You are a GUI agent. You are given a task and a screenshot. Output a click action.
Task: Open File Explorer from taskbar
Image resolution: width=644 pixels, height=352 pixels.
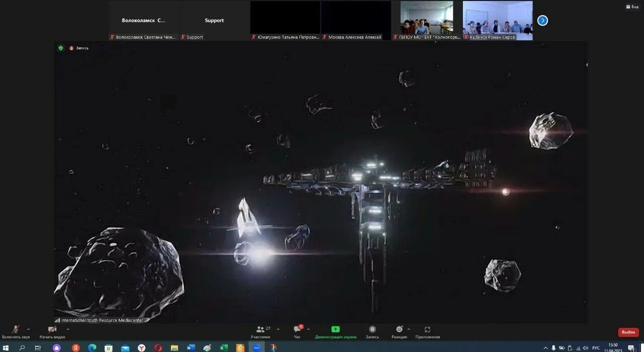174,347
